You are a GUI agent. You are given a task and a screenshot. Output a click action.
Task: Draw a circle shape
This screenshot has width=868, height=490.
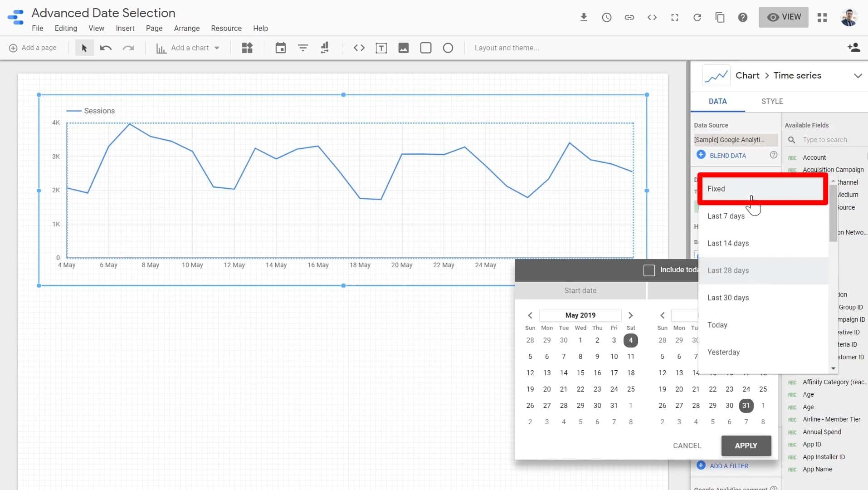coord(448,48)
